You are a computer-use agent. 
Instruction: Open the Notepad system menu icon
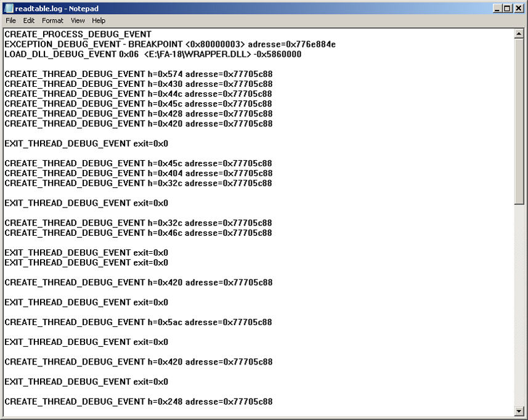(x=9, y=9)
